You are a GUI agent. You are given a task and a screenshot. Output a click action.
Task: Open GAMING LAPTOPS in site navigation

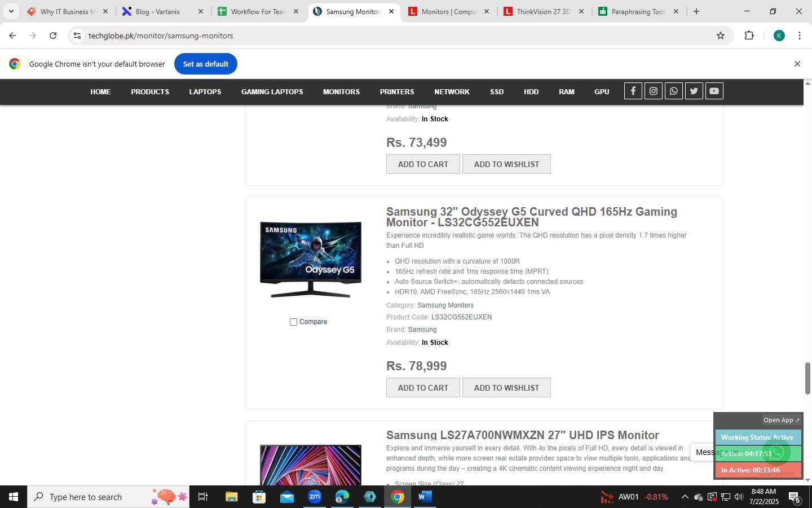272,91
